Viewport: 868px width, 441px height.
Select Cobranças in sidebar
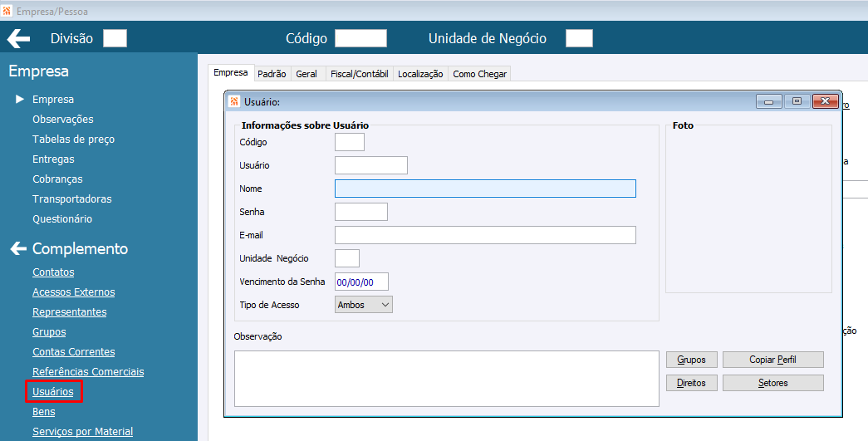click(x=57, y=179)
